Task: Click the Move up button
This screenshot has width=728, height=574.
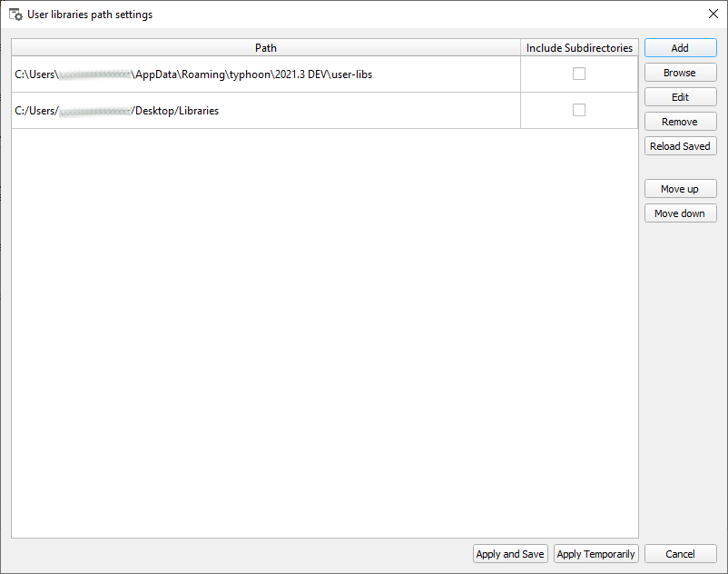Action: 680,189
